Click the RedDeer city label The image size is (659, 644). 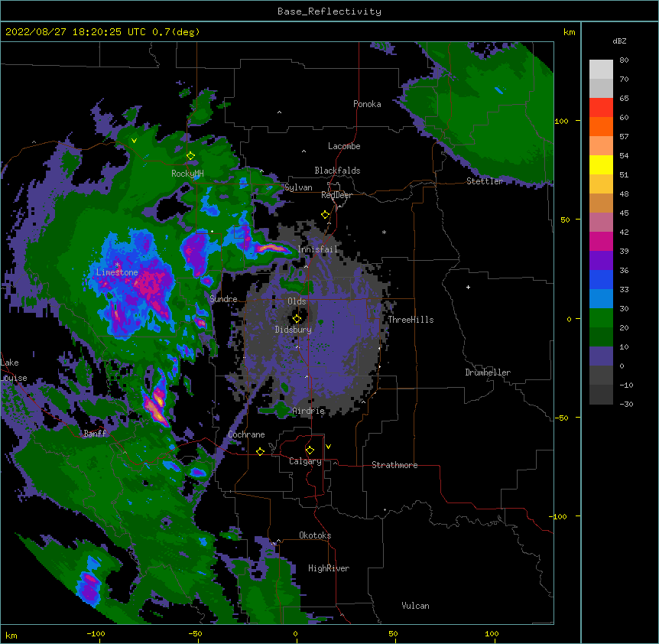tap(336, 196)
